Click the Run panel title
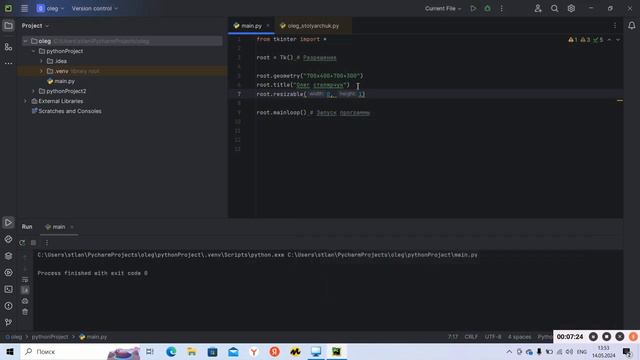The image size is (640, 360). [x=27, y=227]
